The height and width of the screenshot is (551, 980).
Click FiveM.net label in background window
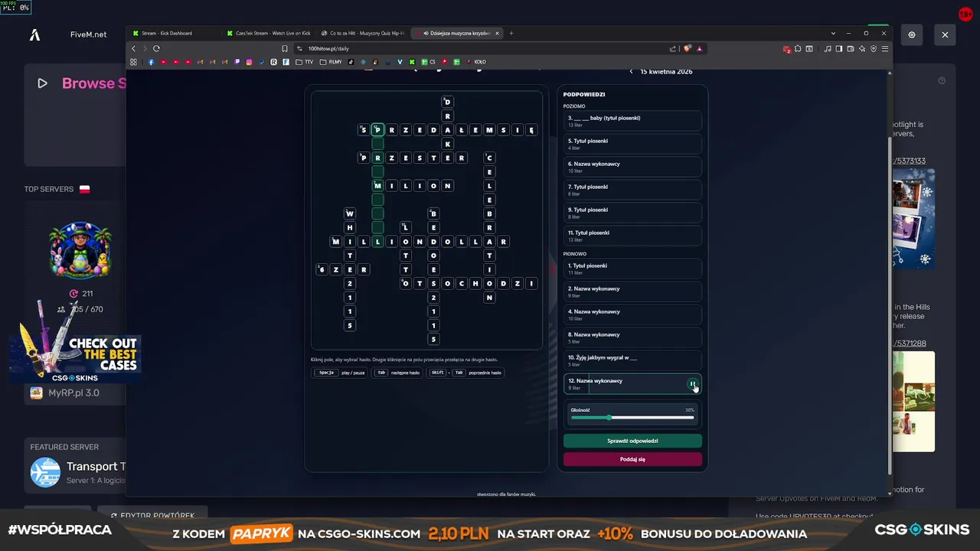click(88, 34)
